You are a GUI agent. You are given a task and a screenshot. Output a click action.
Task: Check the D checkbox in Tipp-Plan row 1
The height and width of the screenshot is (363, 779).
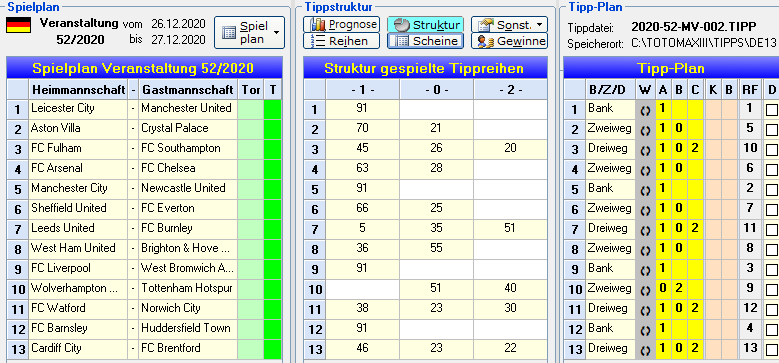[772, 110]
